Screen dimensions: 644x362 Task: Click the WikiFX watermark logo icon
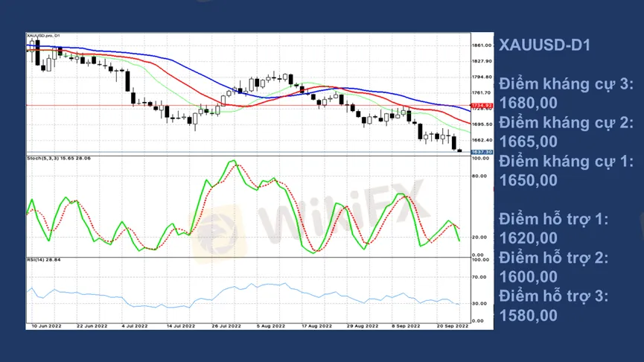point(218,232)
